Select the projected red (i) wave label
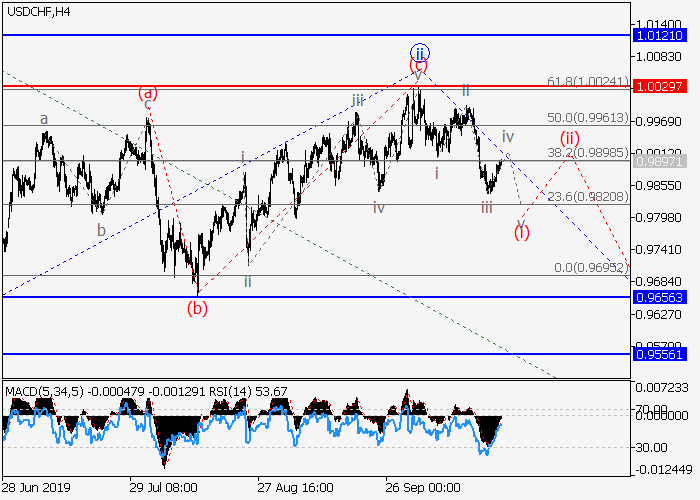The image size is (700, 500). 522,232
